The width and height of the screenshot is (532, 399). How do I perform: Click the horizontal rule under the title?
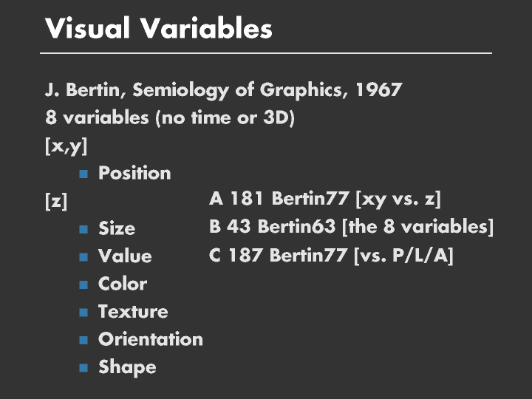pos(266,53)
